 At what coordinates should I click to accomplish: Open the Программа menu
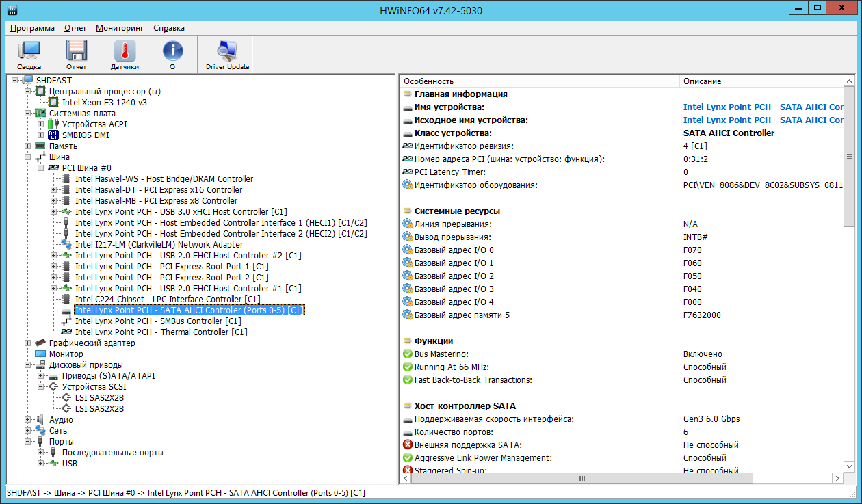pyautogui.click(x=32, y=28)
